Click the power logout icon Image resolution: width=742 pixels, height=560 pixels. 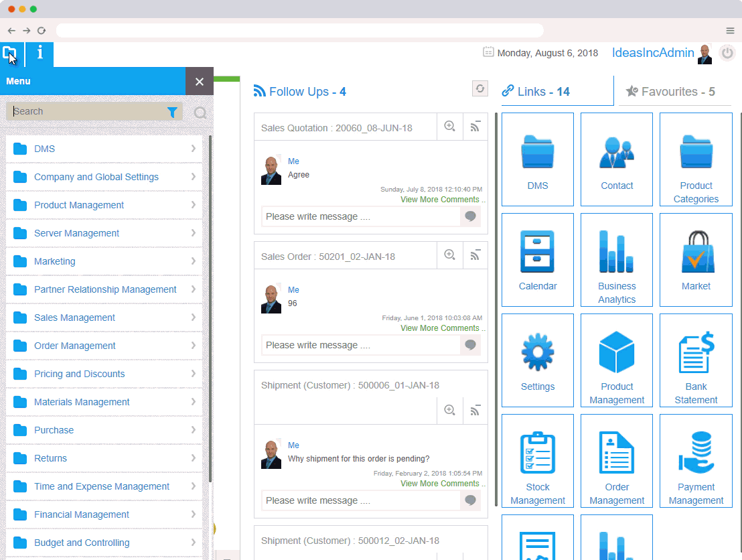click(727, 53)
